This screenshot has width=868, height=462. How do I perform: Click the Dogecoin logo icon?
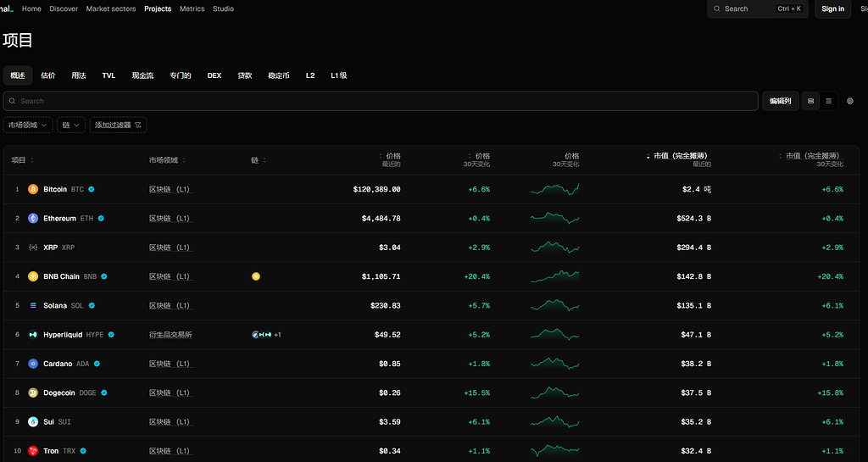click(33, 392)
